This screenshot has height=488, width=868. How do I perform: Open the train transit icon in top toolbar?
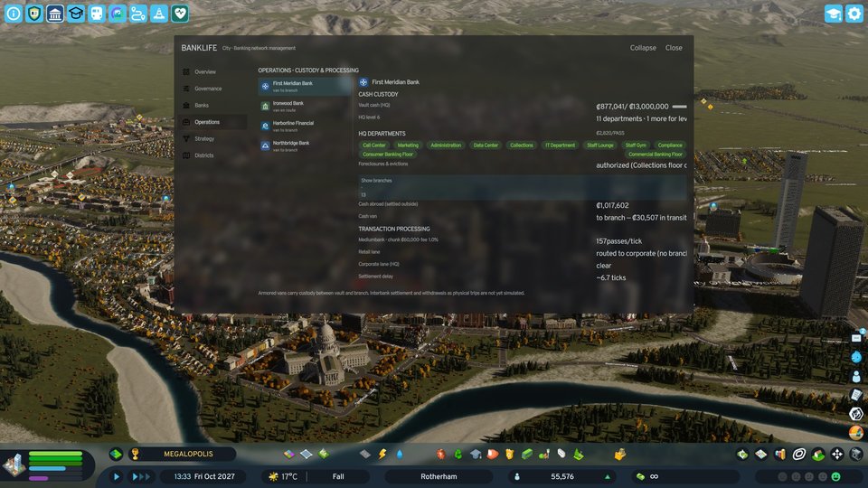click(97, 14)
